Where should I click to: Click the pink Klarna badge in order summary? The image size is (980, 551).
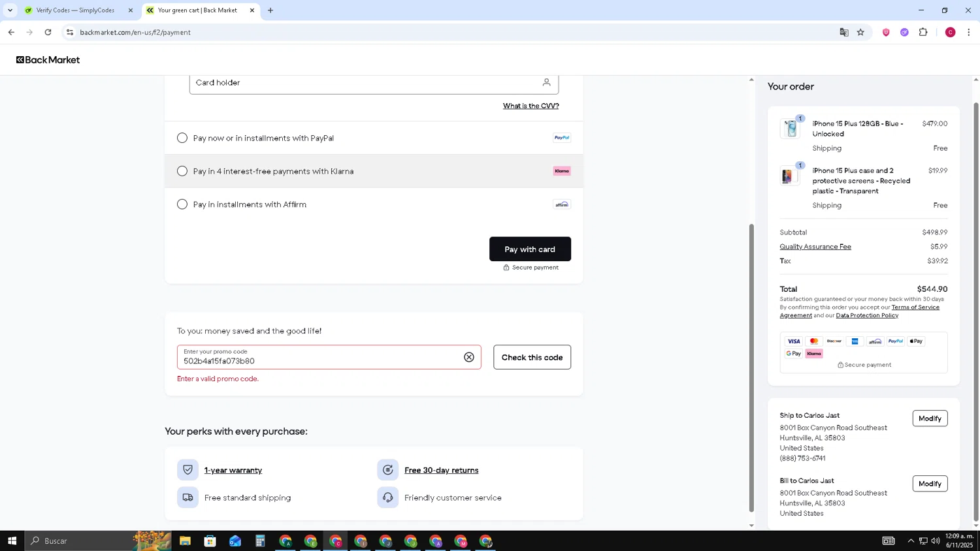pyautogui.click(x=814, y=354)
